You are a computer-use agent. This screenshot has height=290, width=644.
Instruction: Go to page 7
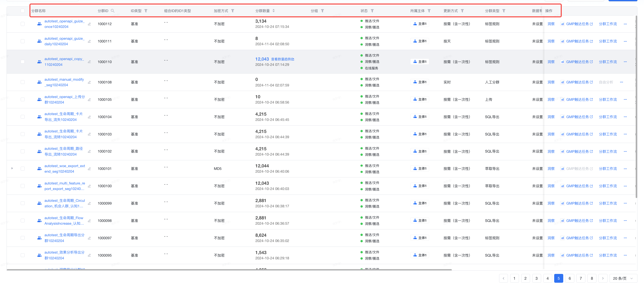581,278
